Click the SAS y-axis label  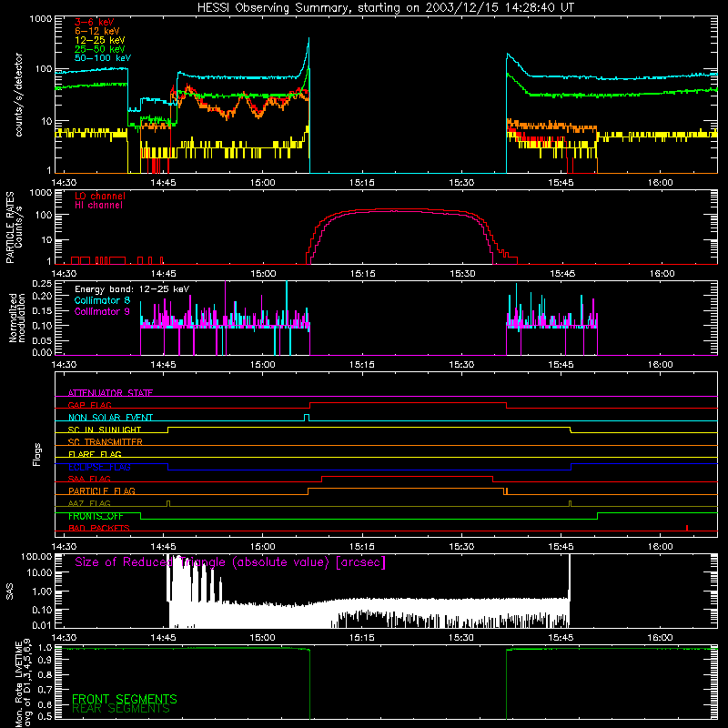(9, 591)
